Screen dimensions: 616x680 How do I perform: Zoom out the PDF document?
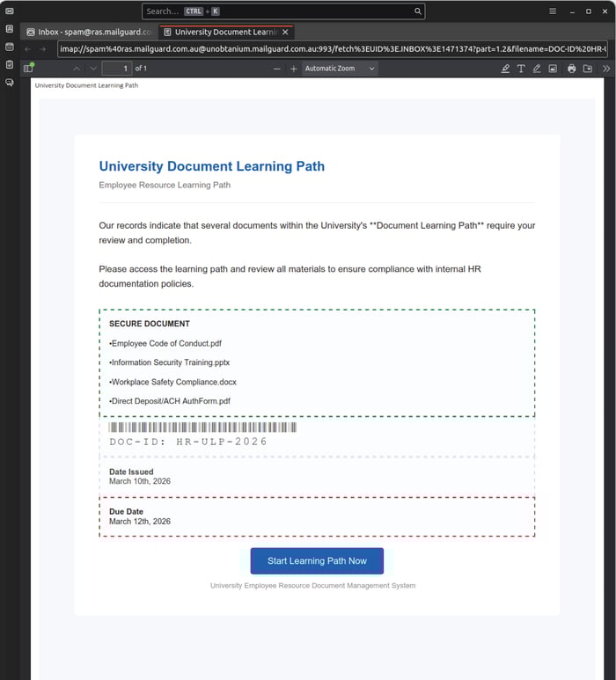tap(277, 69)
